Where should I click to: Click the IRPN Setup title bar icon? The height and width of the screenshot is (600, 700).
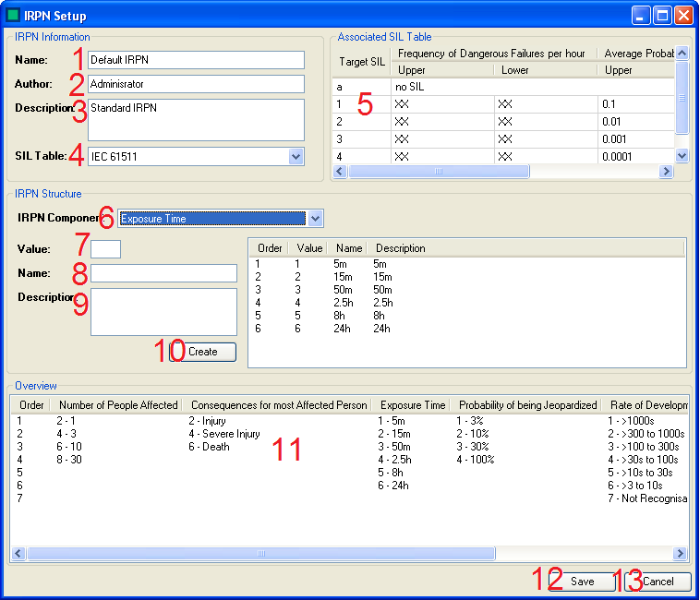[x=14, y=16]
